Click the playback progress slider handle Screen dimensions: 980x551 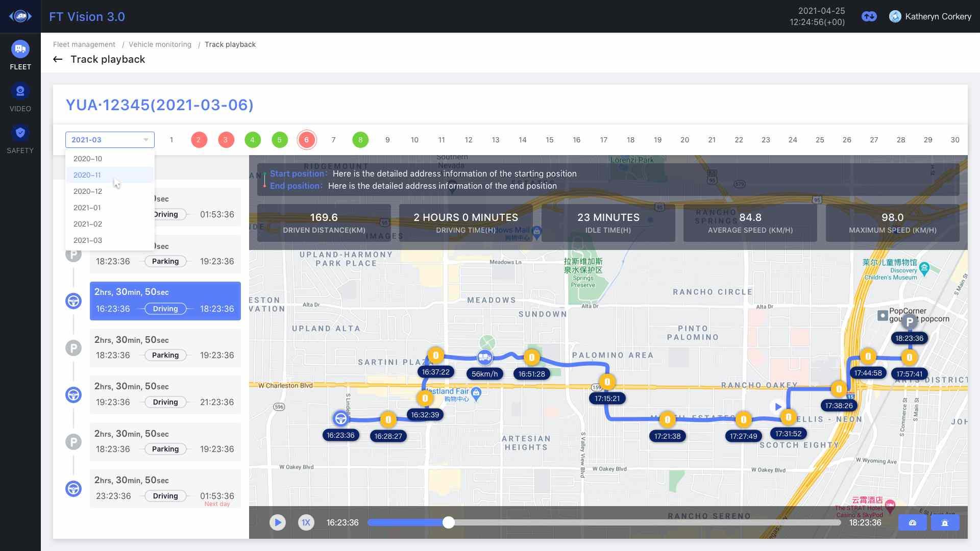pos(448,522)
